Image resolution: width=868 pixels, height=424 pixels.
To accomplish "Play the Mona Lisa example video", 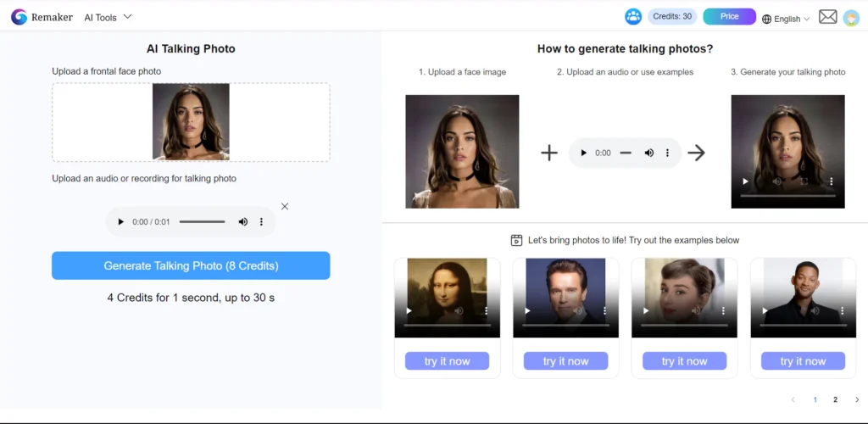I will pos(409,311).
